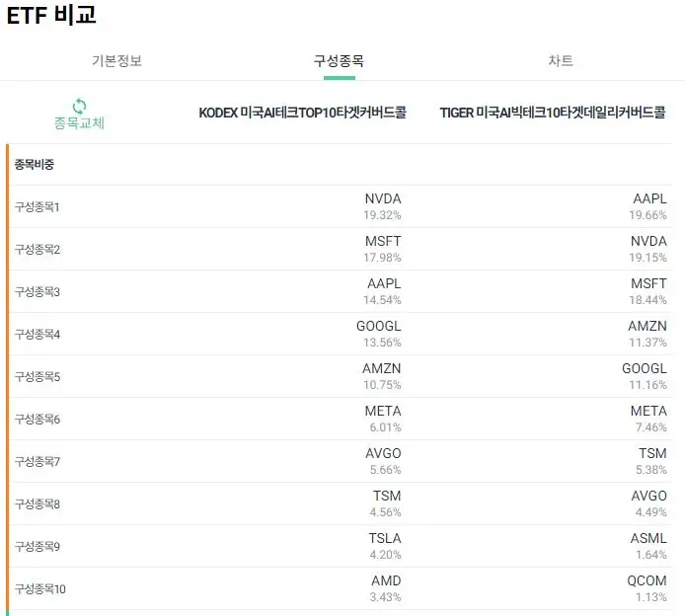Click the 구성종목2 row label
Viewport: 685px width, 616px height.
[x=38, y=250]
